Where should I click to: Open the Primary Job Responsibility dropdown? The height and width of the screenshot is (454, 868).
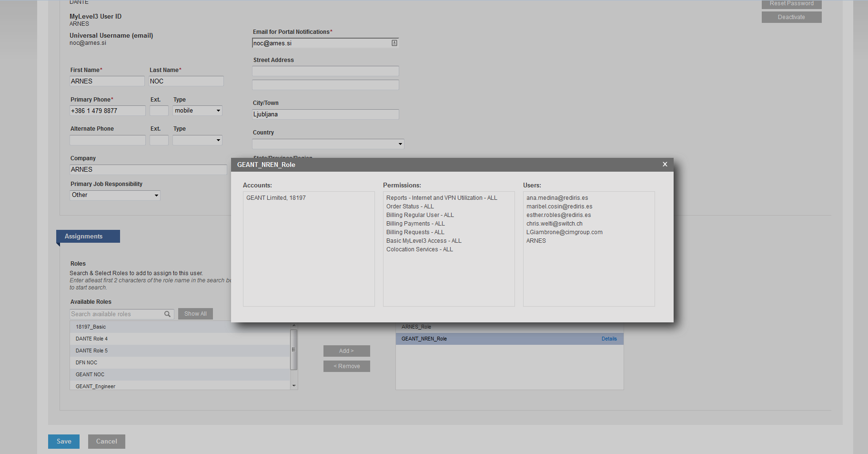pyautogui.click(x=115, y=195)
